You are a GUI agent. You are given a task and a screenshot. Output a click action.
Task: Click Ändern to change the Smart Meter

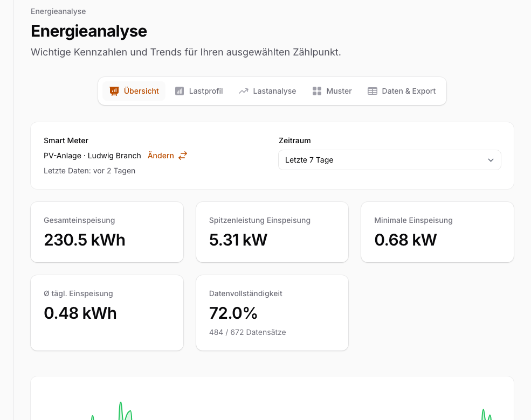point(161,156)
